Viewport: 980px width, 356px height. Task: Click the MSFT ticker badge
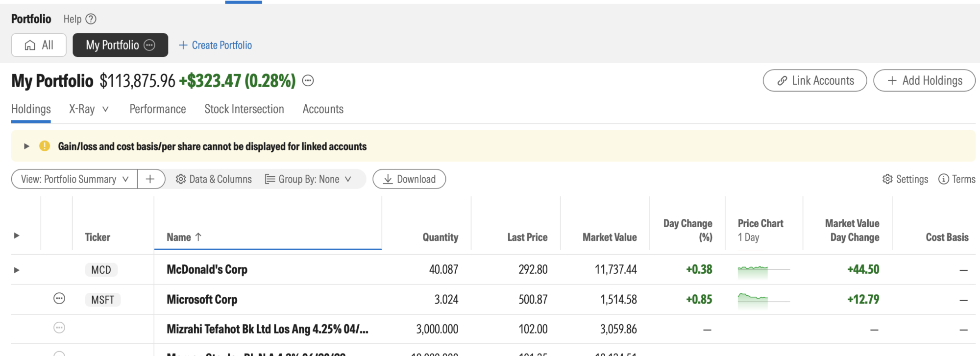[102, 300]
